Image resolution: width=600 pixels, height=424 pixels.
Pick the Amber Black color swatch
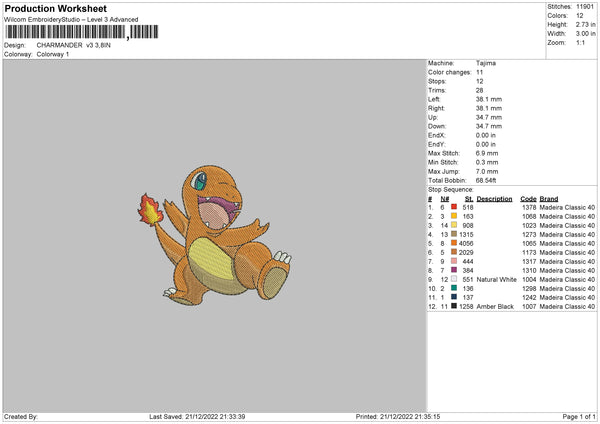coord(455,306)
